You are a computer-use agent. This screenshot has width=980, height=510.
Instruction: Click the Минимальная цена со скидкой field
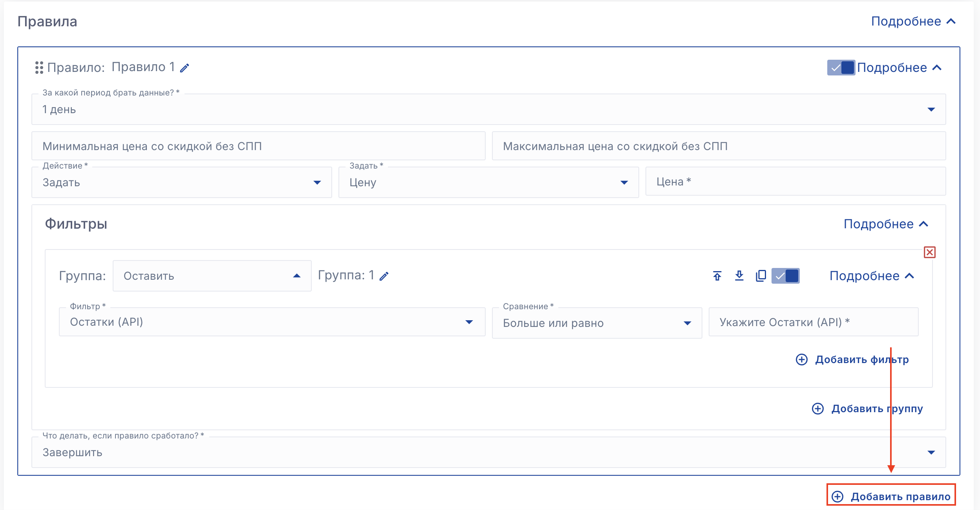(258, 146)
